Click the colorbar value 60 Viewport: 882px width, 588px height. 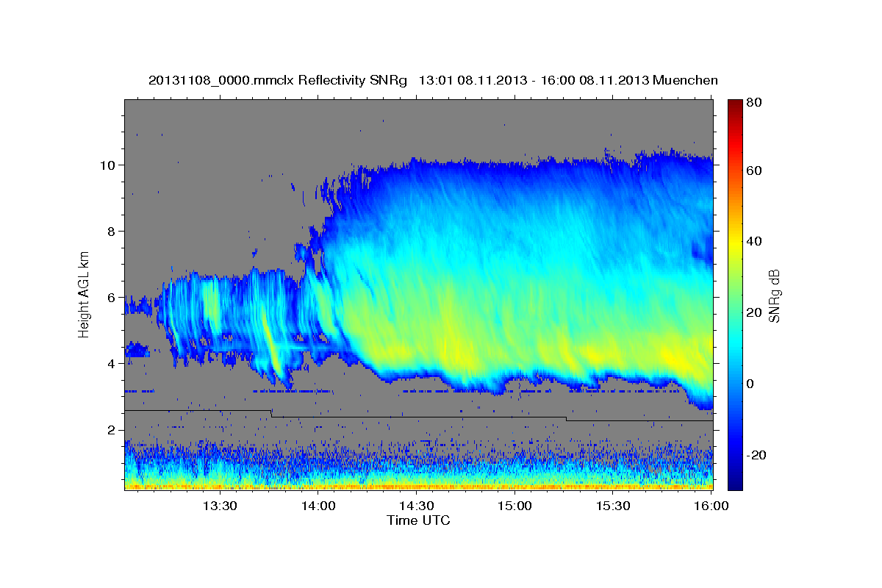coord(755,171)
